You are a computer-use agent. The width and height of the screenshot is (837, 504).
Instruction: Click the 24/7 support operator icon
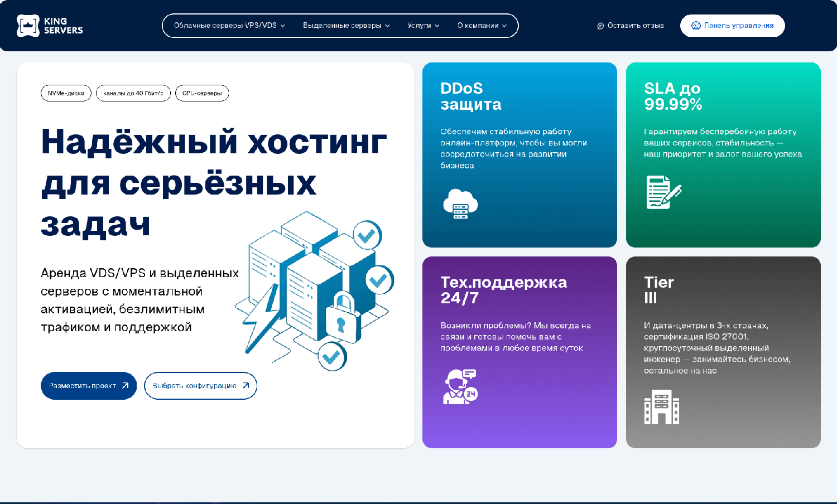(x=460, y=386)
